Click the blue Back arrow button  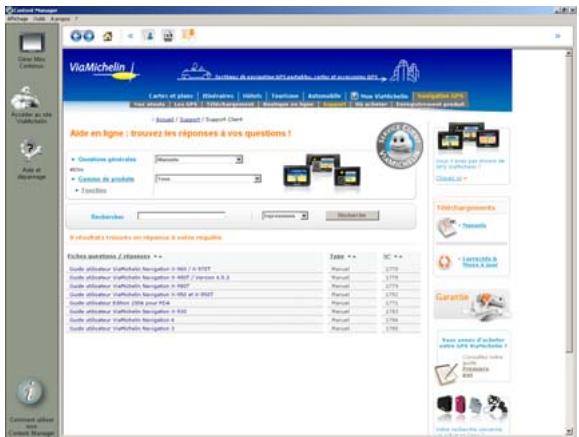click(76, 36)
